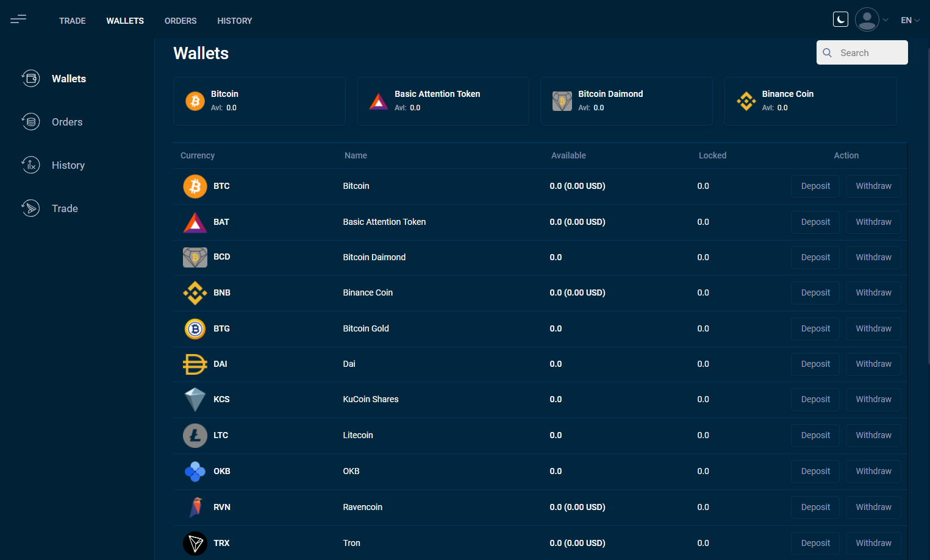Image resolution: width=930 pixels, height=560 pixels.
Task: Go to TRADE in top navigation
Action: 73,21
